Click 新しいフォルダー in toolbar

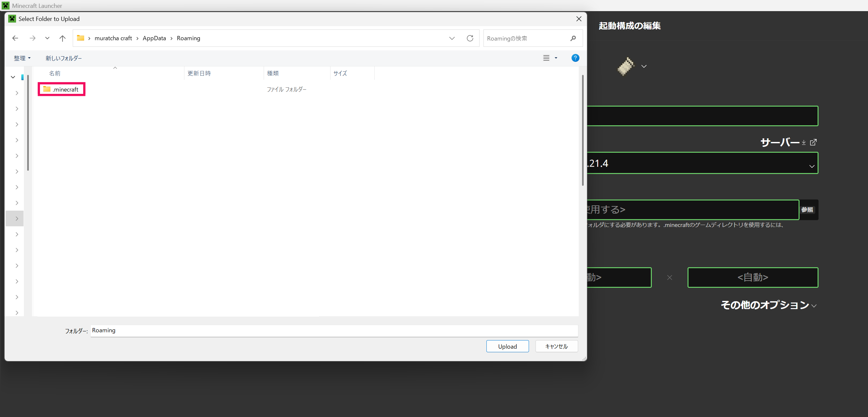click(x=64, y=58)
